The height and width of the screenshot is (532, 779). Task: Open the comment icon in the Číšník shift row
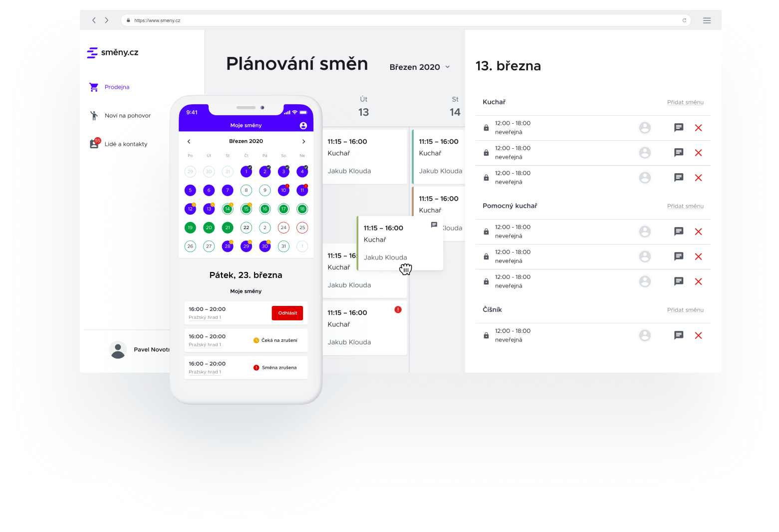pos(679,335)
